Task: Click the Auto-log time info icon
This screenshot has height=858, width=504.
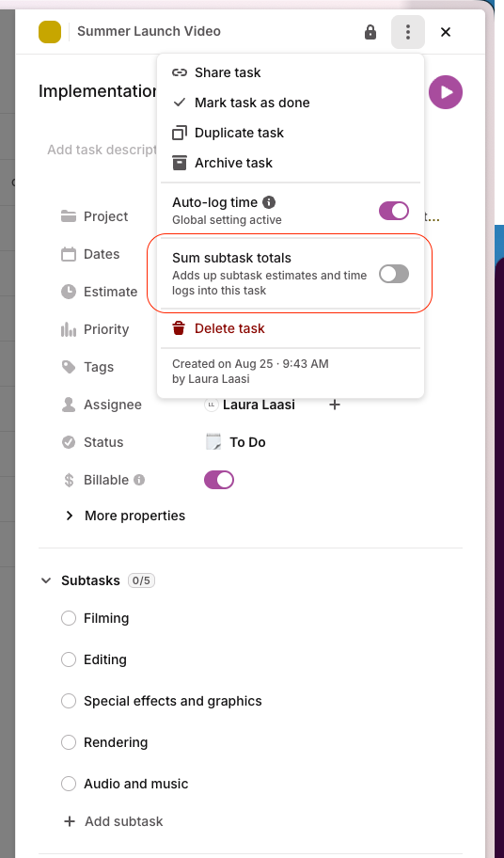Action: (x=269, y=202)
